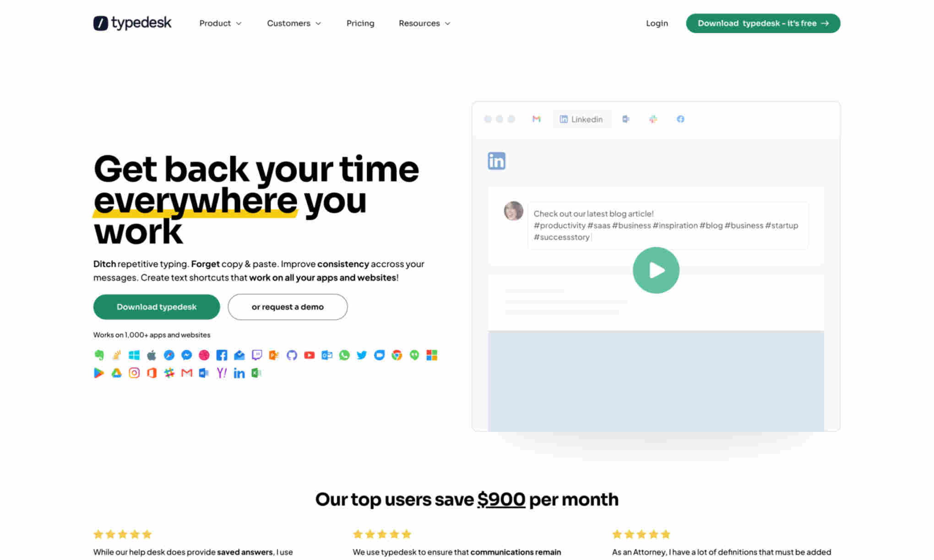Click the LinkedIn icon in app grid

[238, 373]
